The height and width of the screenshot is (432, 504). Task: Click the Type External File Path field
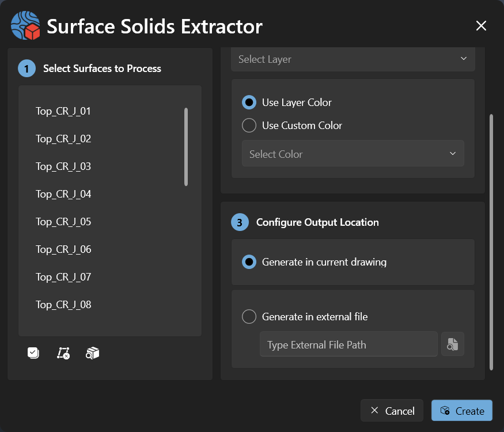coord(348,344)
